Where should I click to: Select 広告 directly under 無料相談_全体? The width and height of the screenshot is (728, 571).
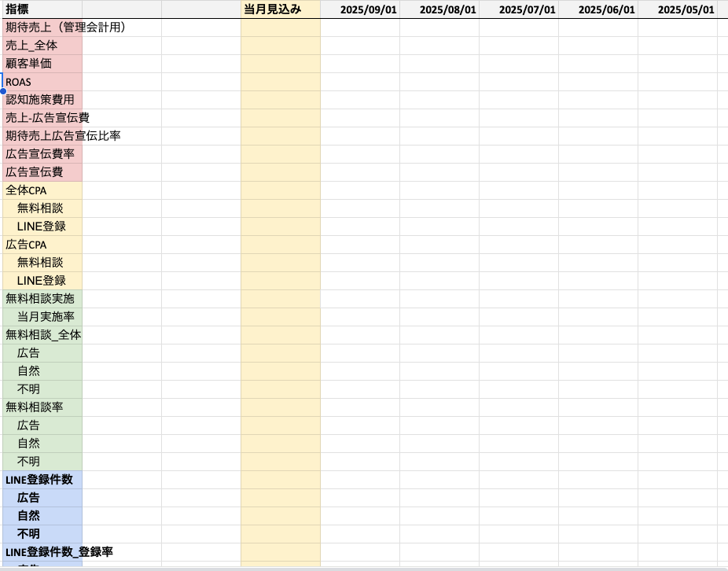click(x=42, y=354)
